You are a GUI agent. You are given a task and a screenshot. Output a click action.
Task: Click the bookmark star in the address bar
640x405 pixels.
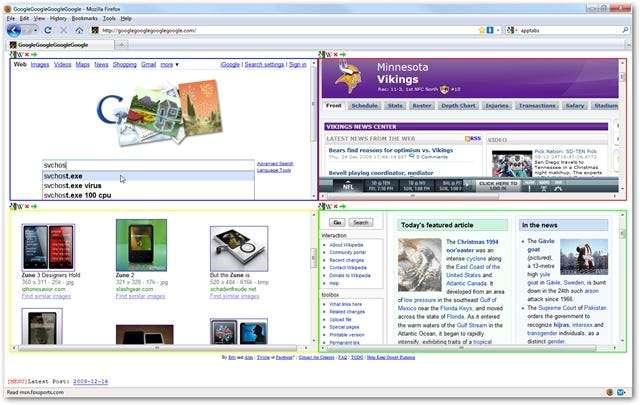479,31
